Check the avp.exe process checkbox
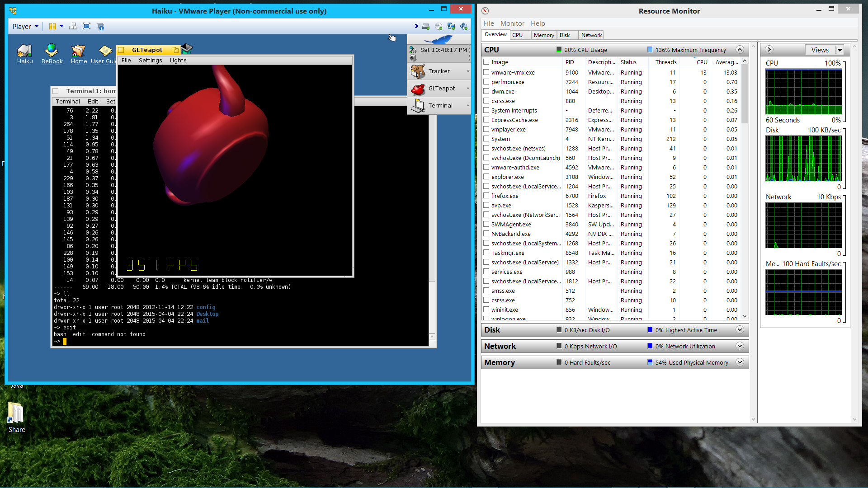 coord(486,205)
